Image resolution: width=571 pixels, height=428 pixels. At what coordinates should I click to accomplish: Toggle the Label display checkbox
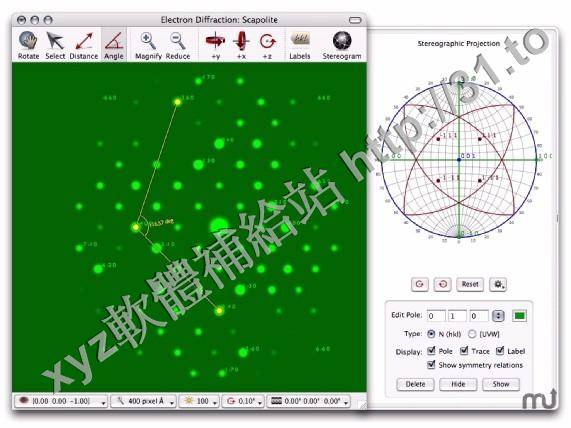click(x=500, y=351)
